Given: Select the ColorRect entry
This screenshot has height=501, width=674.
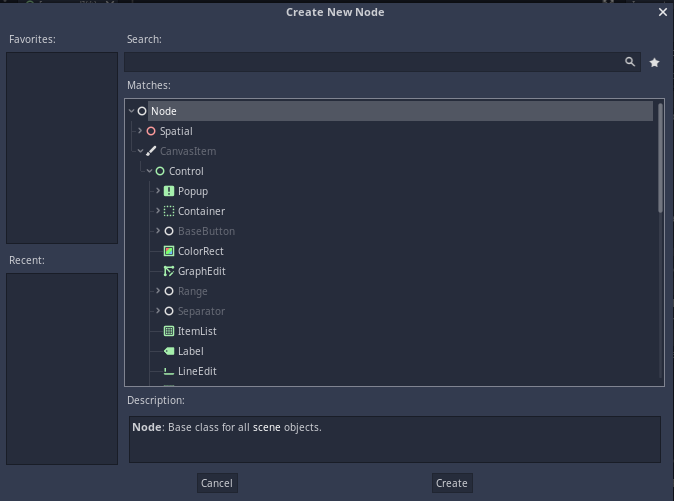Looking at the screenshot, I should 201,251.
